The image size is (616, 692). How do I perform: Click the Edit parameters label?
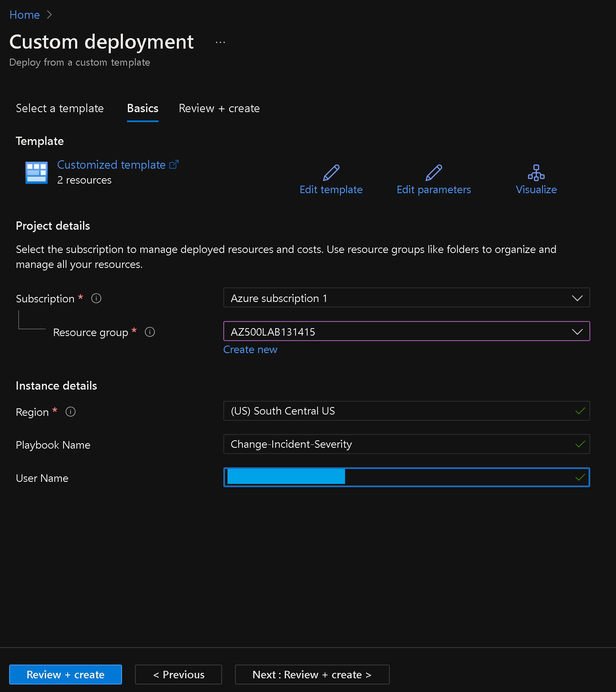(434, 190)
